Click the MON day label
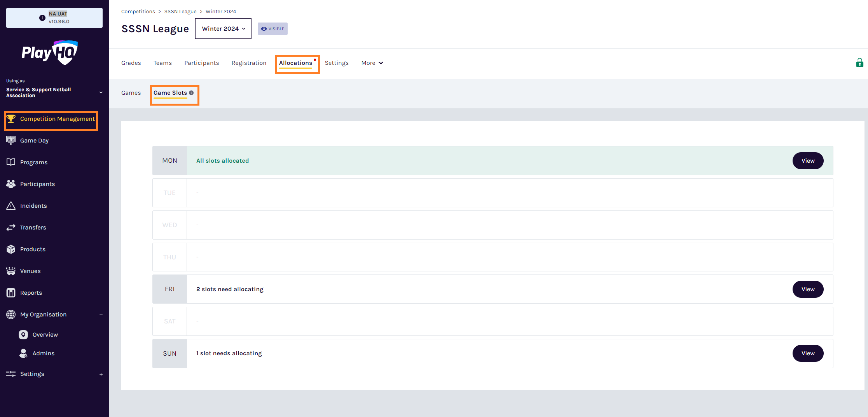Viewport: 868px width, 417px height. (169, 161)
